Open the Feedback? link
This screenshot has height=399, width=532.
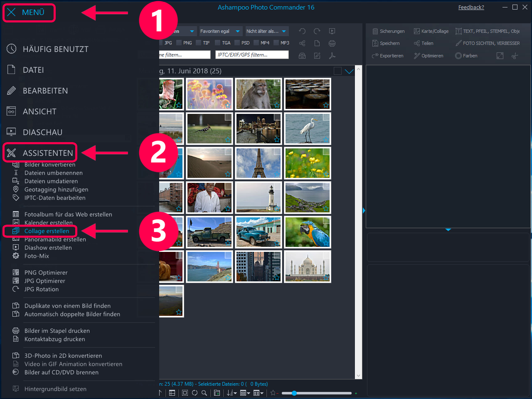[471, 7]
